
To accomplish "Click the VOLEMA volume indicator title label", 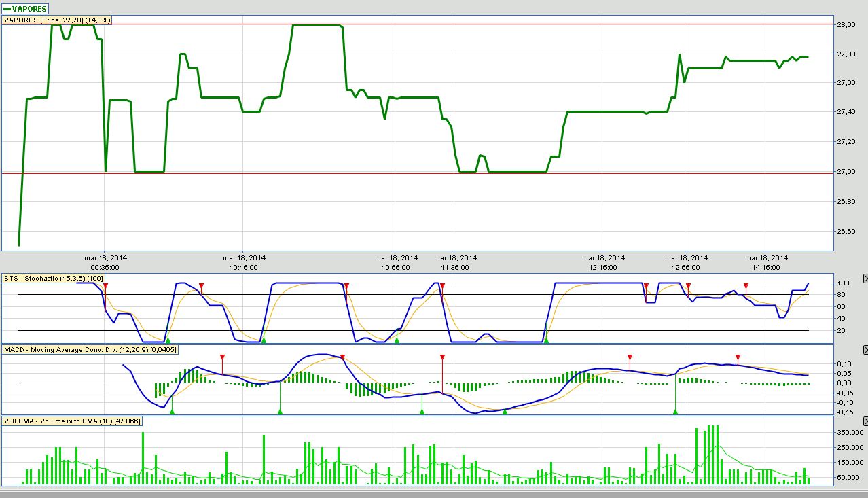I will [x=72, y=421].
